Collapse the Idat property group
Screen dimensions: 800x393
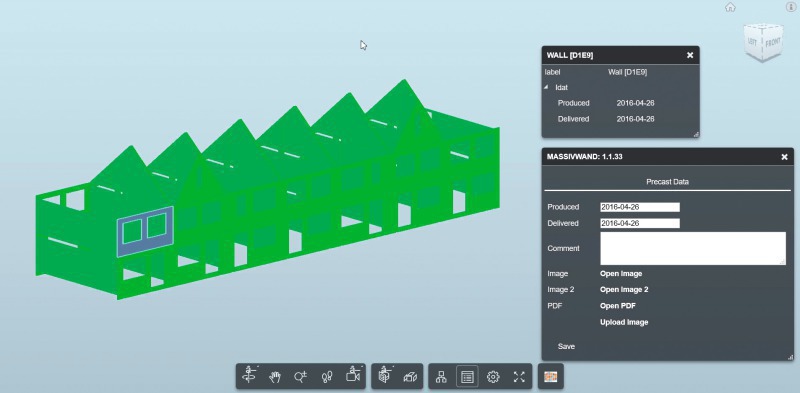coord(546,87)
